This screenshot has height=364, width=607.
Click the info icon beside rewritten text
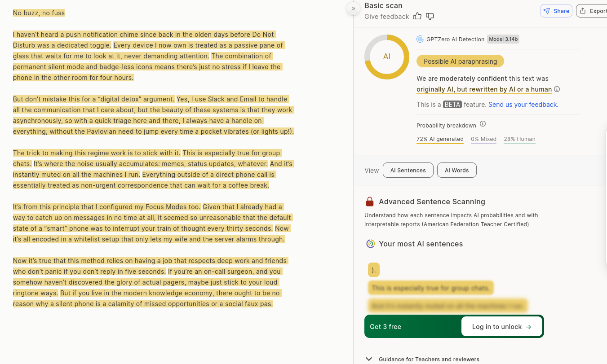click(557, 89)
